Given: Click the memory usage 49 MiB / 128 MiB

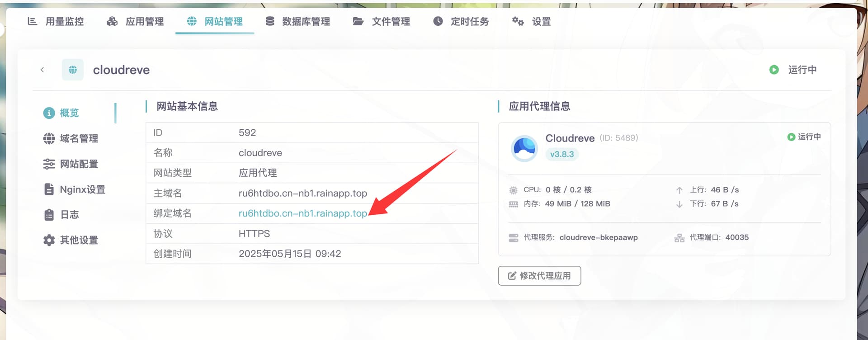Looking at the screenshot, I should click(577, 204).
